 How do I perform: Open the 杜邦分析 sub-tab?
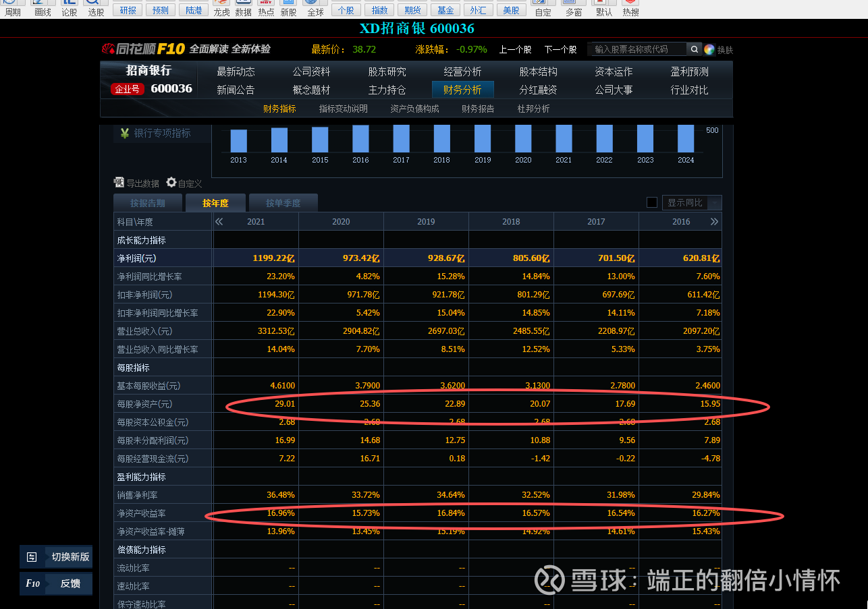point(533,109)
